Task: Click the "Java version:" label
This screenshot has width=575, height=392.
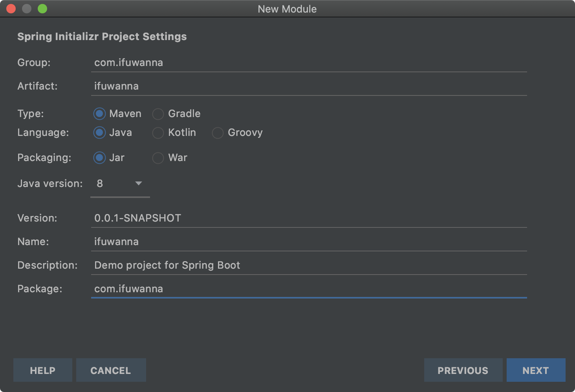Action: (x=50, y=183)
